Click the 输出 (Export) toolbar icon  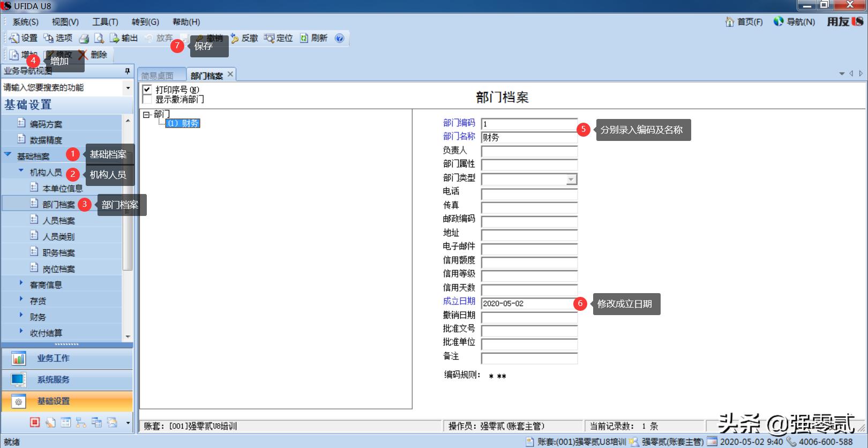[x=114, y=38]
